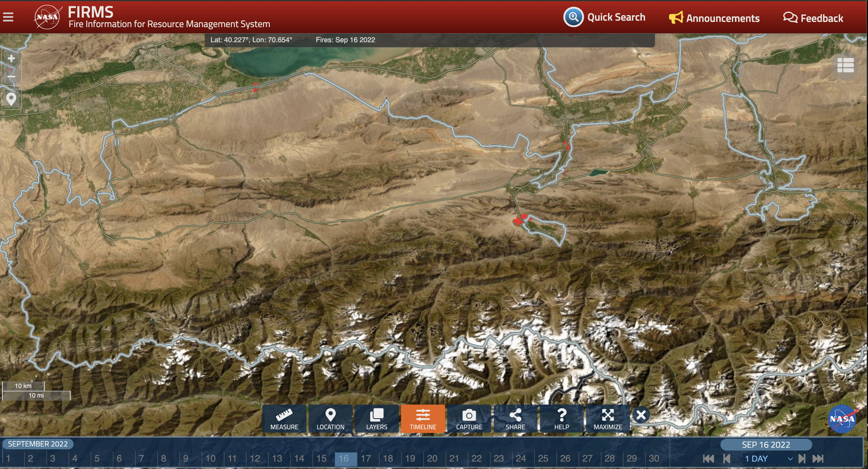
Task: Open the Help tool
Action: [x=562, y=419]
